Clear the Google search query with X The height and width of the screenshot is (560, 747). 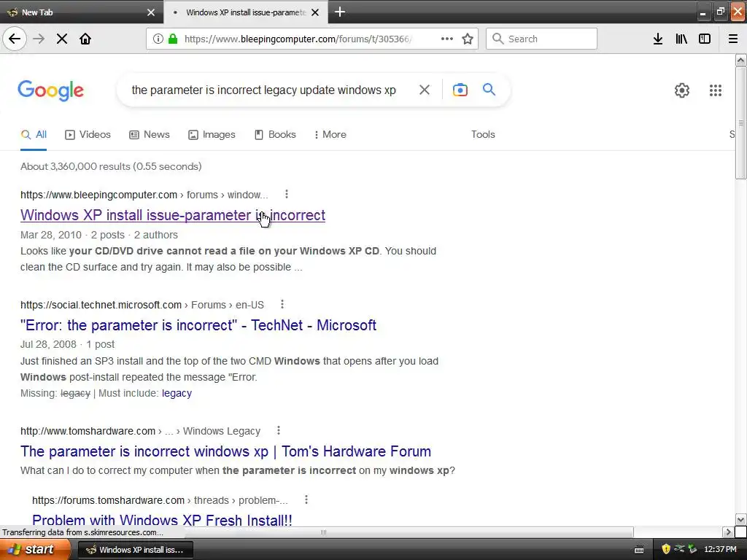tap(424, 90)
